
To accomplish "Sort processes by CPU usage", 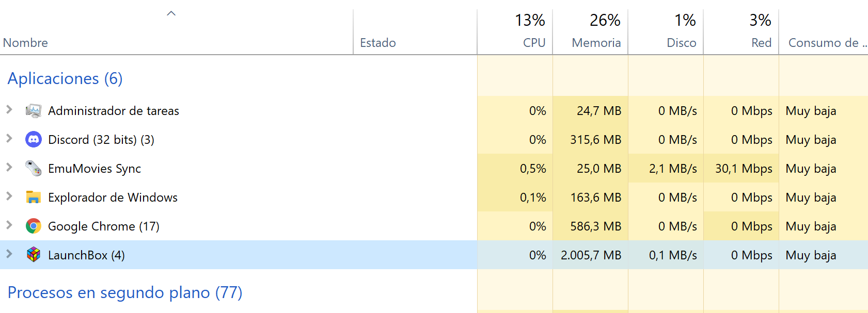I will pyautogui.click(x=534, y=43).
